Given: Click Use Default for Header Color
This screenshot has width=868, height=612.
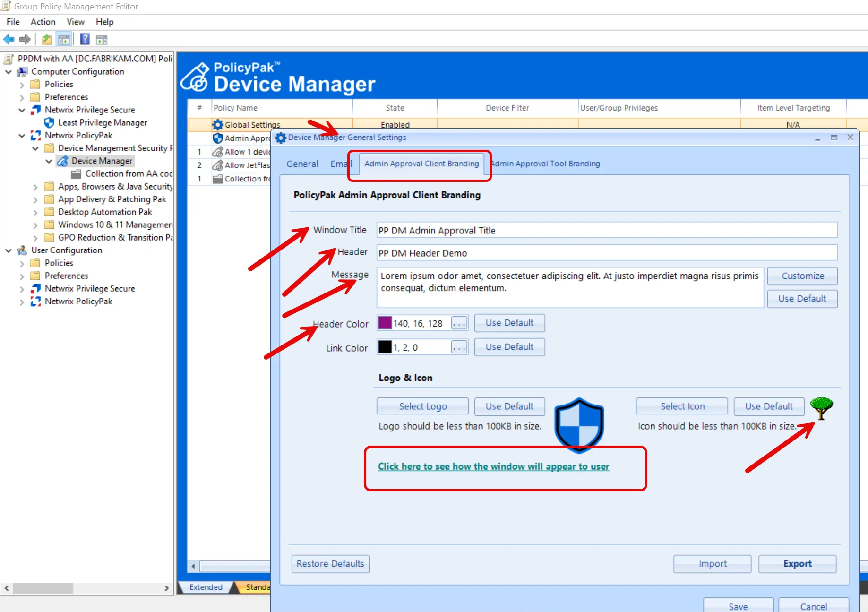Looking at the screenshot, I should tap(509, 323).
